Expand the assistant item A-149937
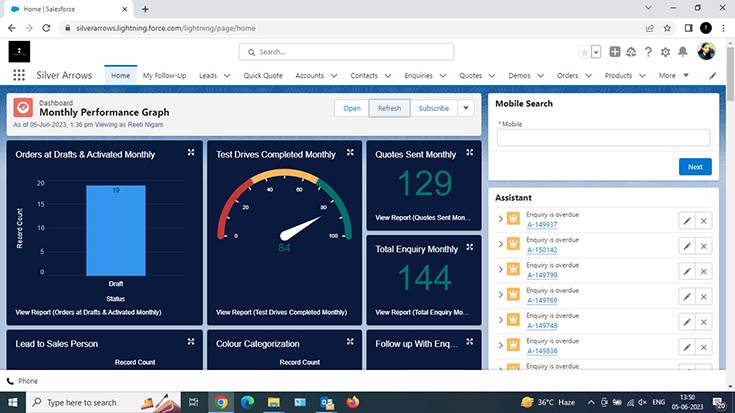The width and height of the screenshot is (735, 413). click(x=500, y=219)
